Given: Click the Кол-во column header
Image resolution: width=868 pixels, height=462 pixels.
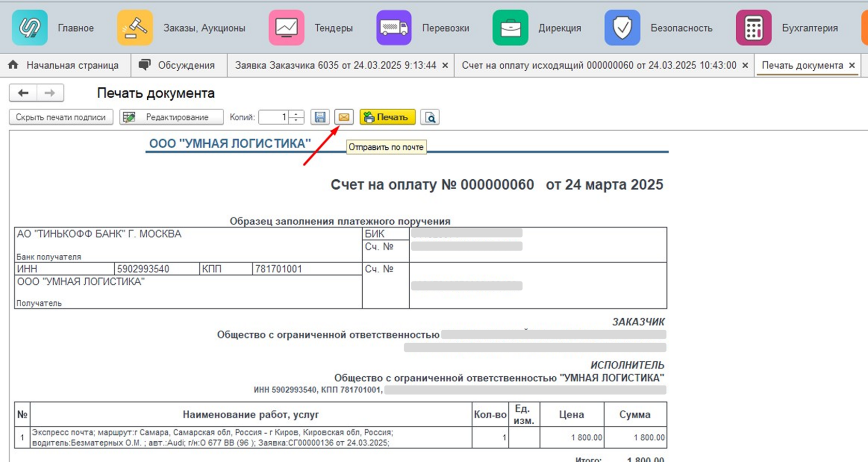Looking at the screenshot, I should point(490,414).
